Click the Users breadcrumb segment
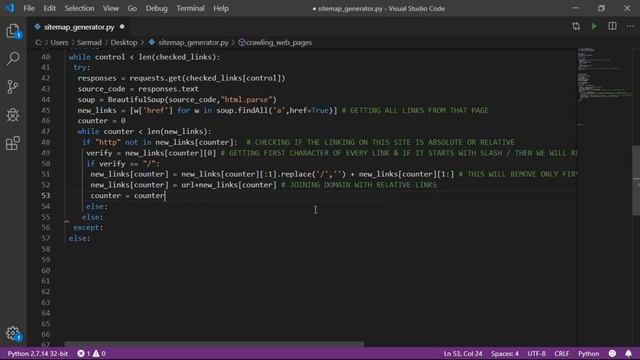 (59, 42)
